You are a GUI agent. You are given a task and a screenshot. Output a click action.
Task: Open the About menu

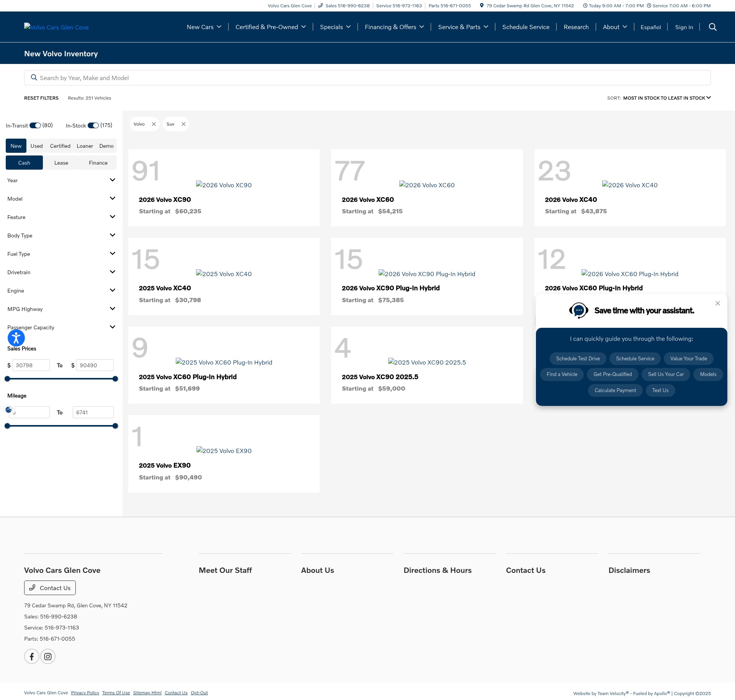point(615,27)
